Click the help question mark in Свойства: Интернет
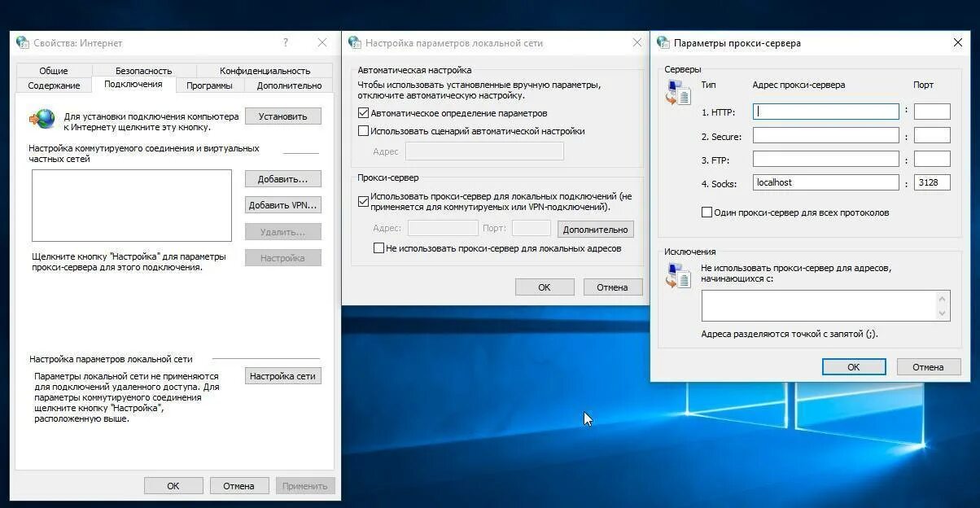The image size is (980, 508). 284,42
